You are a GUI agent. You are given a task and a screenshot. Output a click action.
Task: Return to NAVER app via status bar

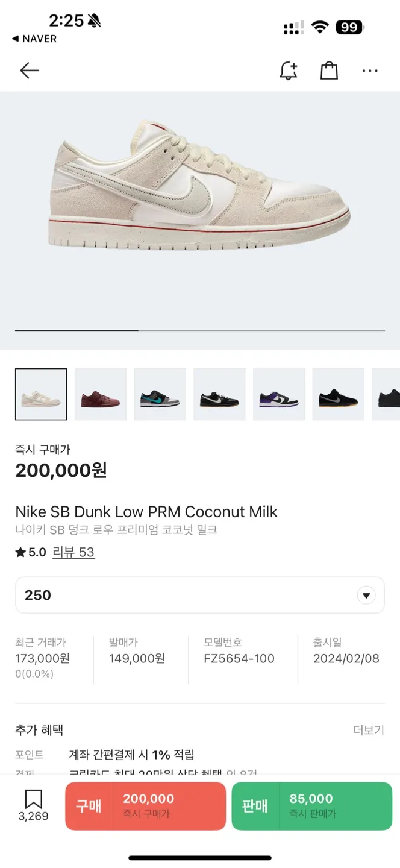pos(34,39)
